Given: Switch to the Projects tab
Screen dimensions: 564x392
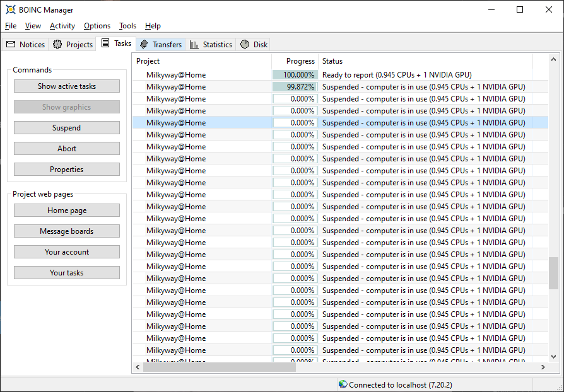Looking at the screenshot, I should pos(73,44).
